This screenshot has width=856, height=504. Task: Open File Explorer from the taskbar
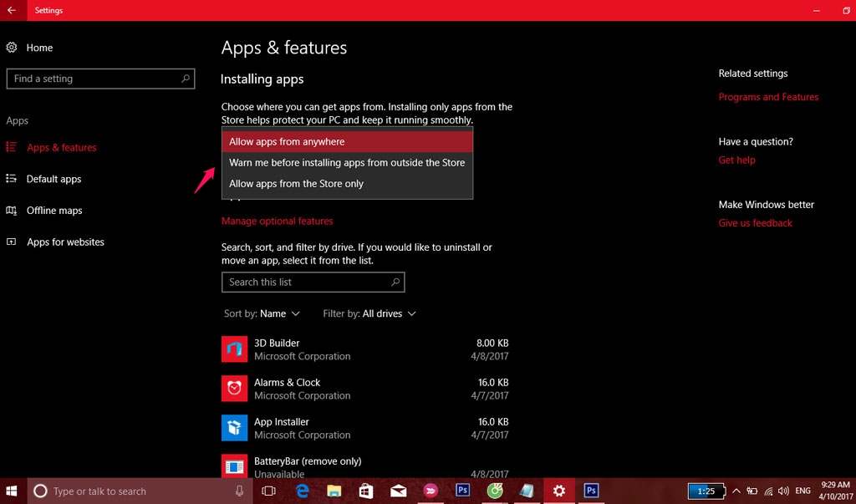pos(334,491)
